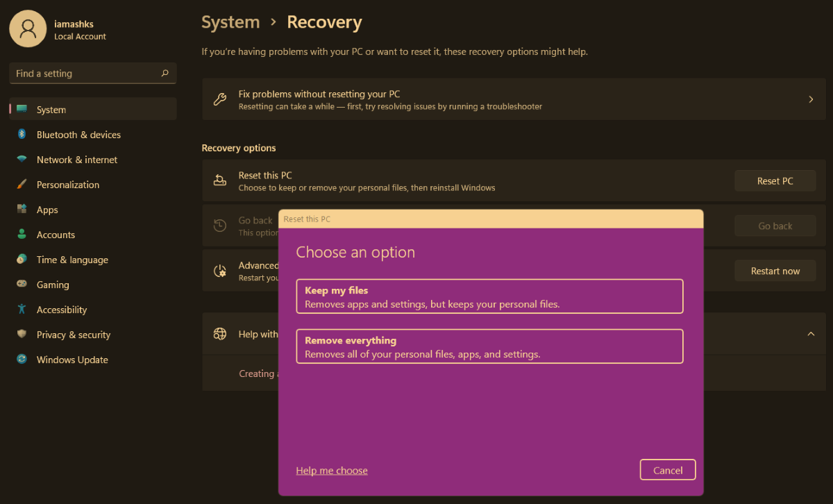Click the Network wifi icon in sidebar

[22, 159]
